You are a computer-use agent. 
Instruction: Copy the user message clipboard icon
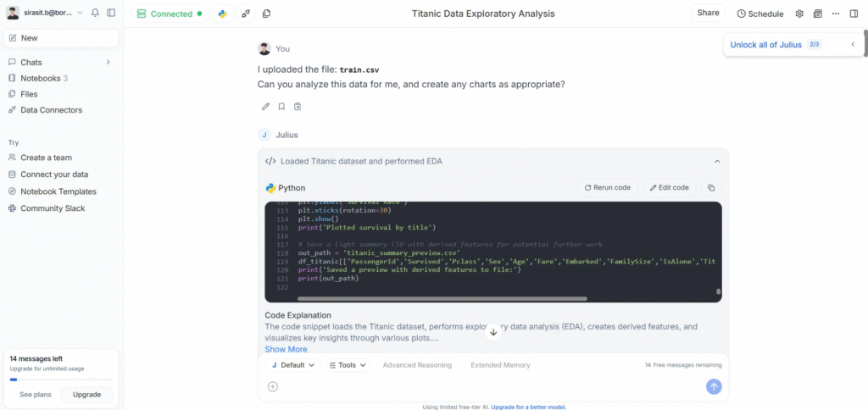[x=298, y=106]
